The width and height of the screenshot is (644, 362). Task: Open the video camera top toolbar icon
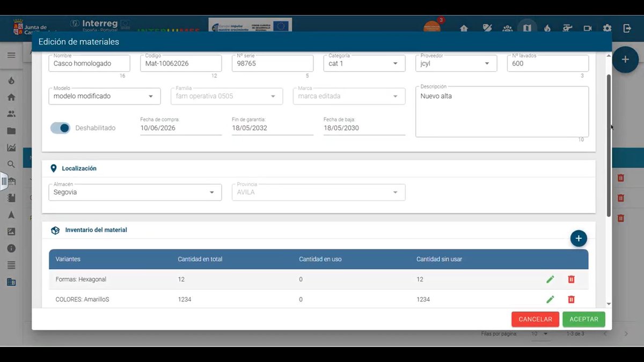[x=588, y=28]
